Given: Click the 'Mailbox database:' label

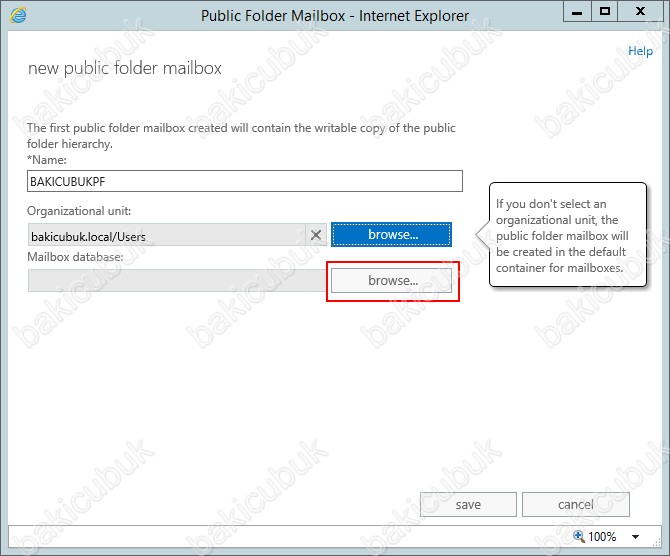Looking at the screenshot, I should click(x=75, y=258).
